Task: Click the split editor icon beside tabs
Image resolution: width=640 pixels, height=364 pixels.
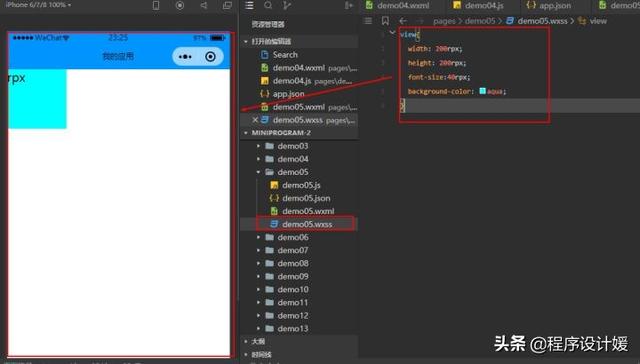Action: pos(348,5)
